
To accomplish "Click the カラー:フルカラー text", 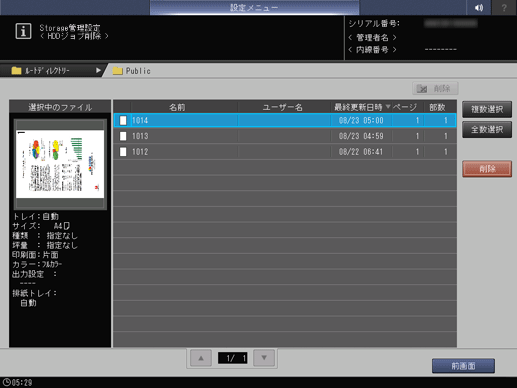I will click(37, 265).
